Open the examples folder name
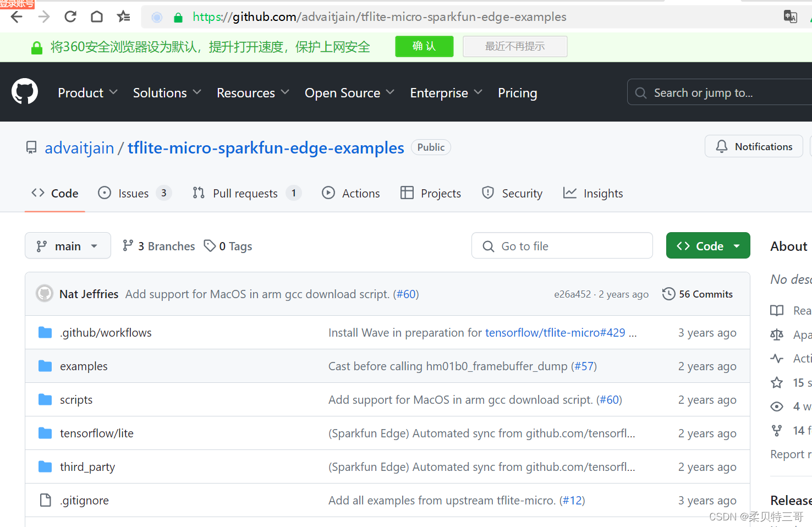 pyautogui.click(x=84, y=366)
